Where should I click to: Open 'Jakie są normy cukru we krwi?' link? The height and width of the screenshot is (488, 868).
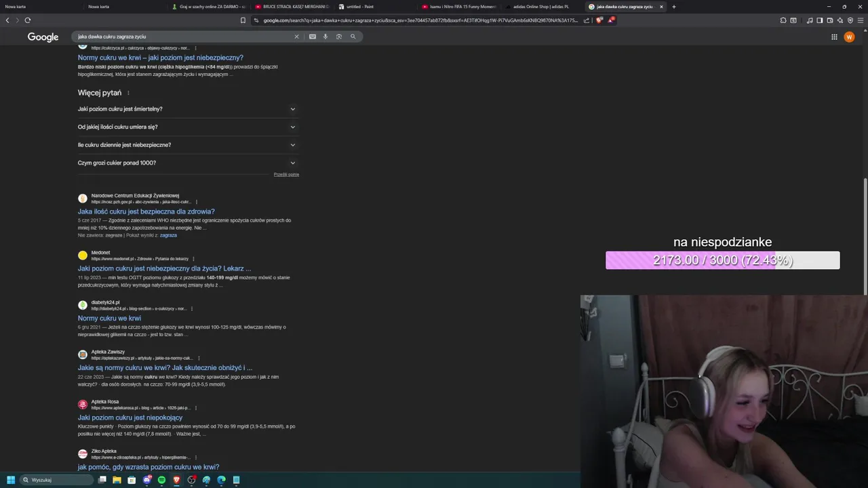click(x=165, y=367)
